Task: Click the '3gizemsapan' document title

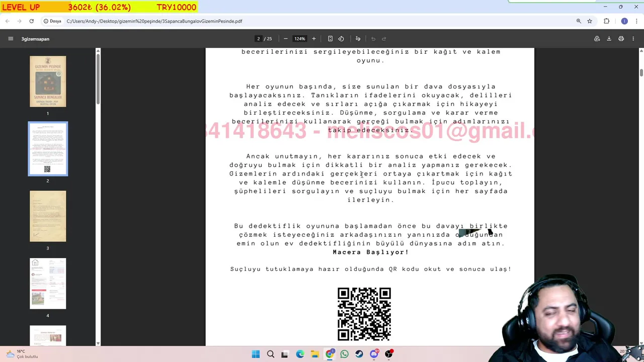Action: 35,39
